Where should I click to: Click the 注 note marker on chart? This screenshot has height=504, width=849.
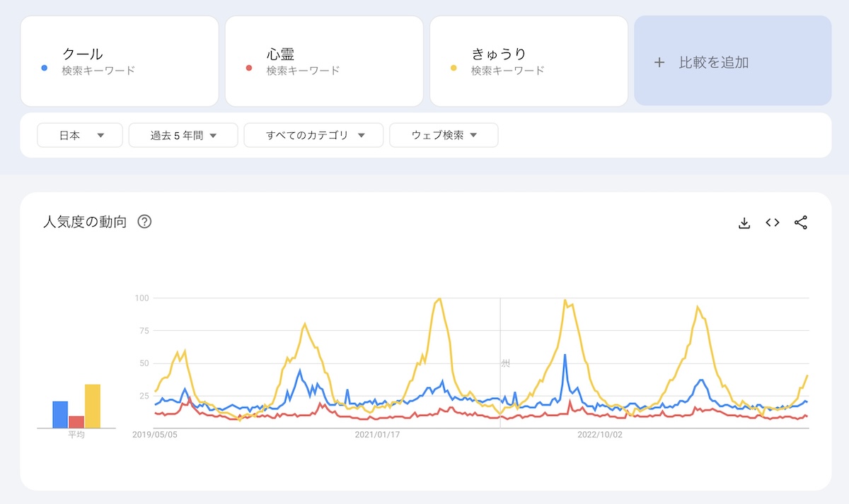505,363
